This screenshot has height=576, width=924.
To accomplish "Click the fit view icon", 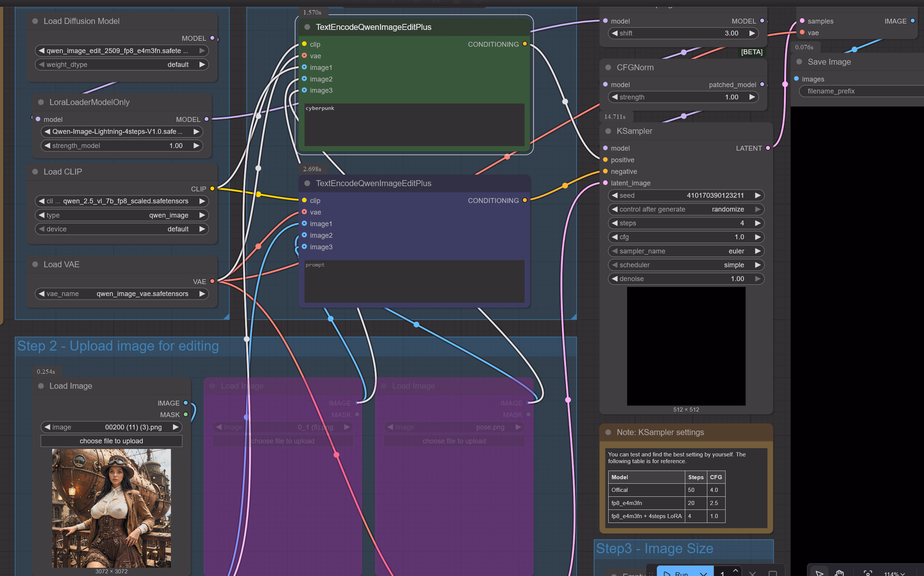I will (x=868, y=573).
